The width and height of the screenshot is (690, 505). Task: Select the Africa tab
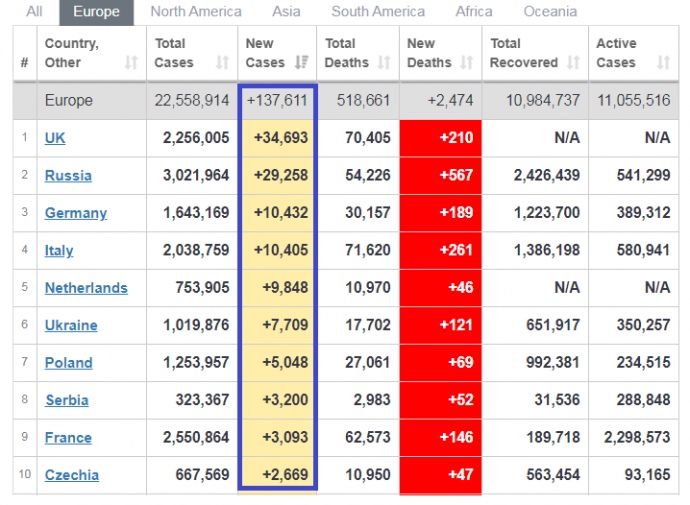pos(474,12)
